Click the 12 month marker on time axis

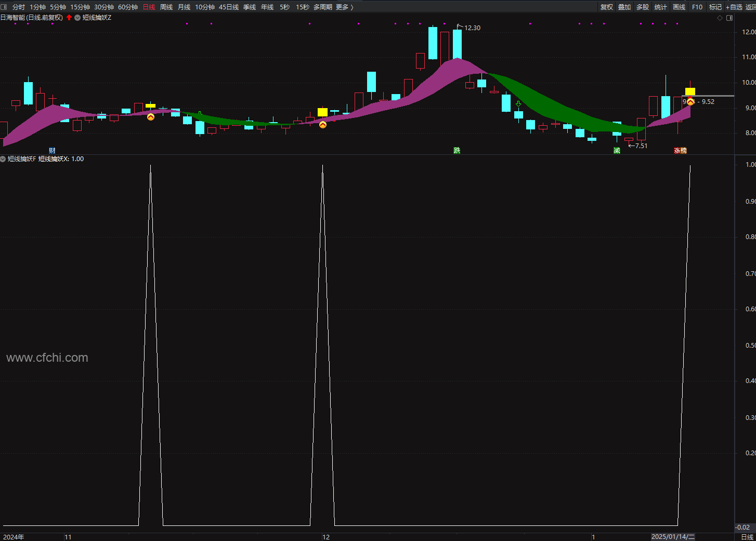click(x=326, y=537)
